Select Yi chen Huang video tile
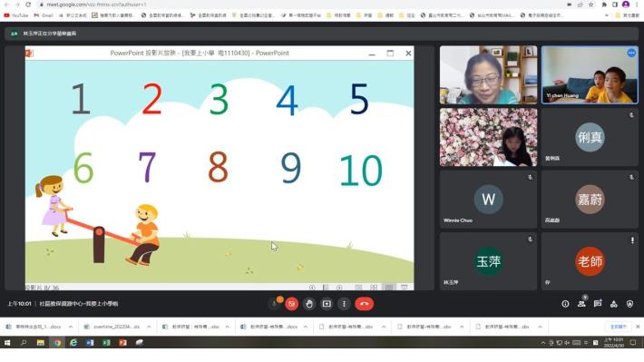 click(590, 74)
